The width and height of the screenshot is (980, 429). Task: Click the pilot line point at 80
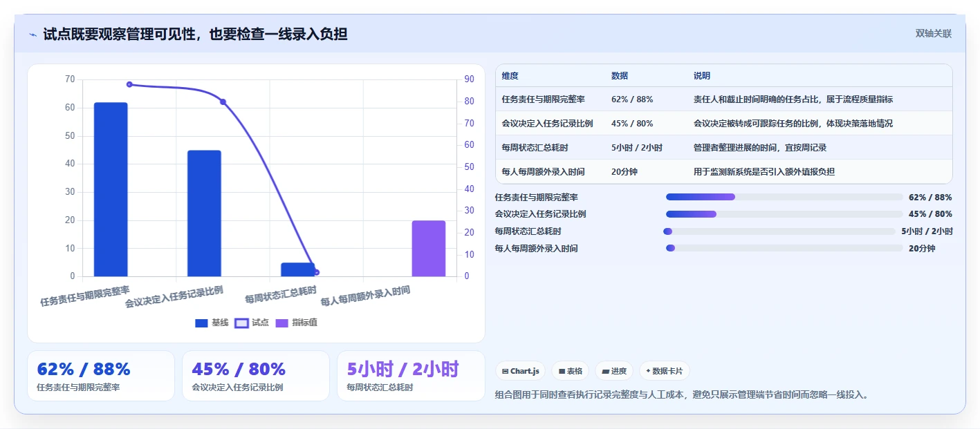pos(223,102)
